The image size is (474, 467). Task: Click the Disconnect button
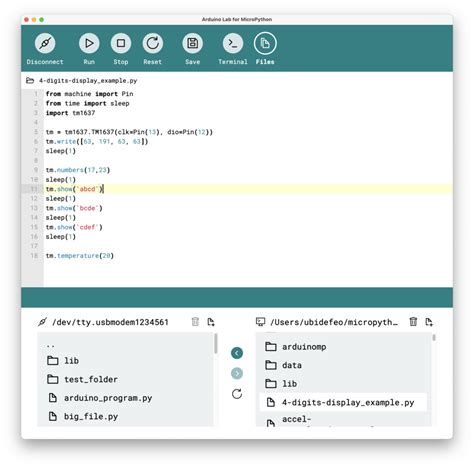coord(45,43)
